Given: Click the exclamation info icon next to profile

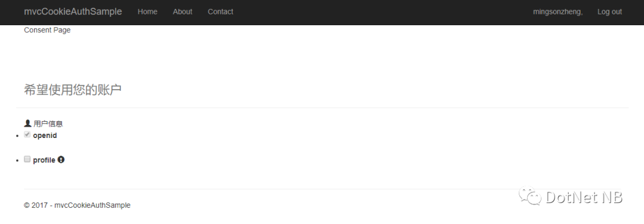Looking at the screenshot, I should click(61, 159).
